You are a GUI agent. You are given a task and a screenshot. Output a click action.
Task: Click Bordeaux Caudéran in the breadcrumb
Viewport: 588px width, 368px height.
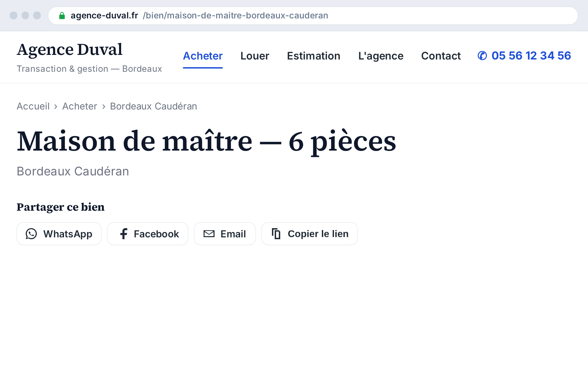click(153, 106)
